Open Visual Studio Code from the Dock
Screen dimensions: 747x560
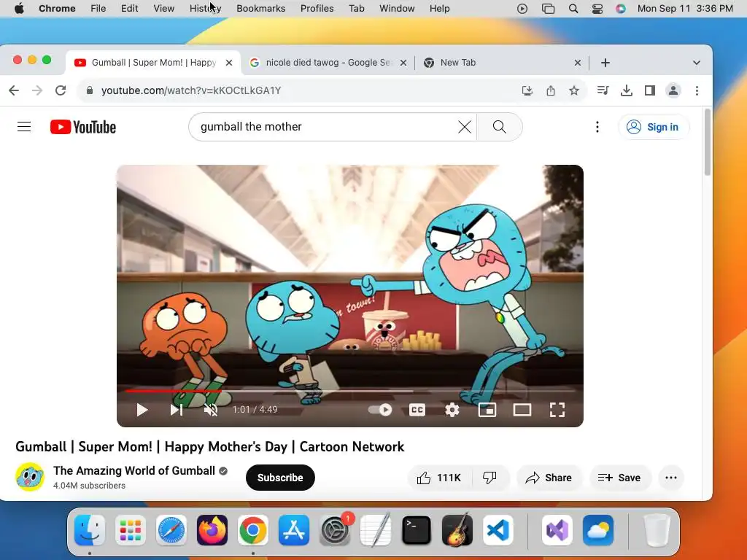click(x=498, y=530)
